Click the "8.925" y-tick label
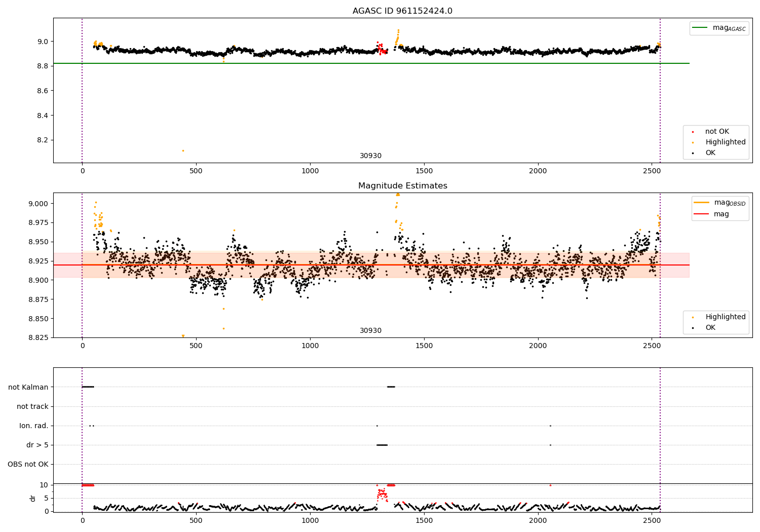 tap(40, 261)
